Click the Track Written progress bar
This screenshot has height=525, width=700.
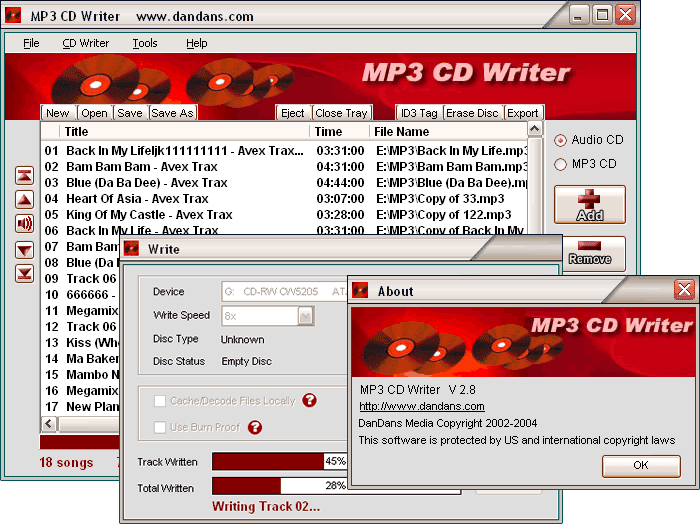point(279,461)
